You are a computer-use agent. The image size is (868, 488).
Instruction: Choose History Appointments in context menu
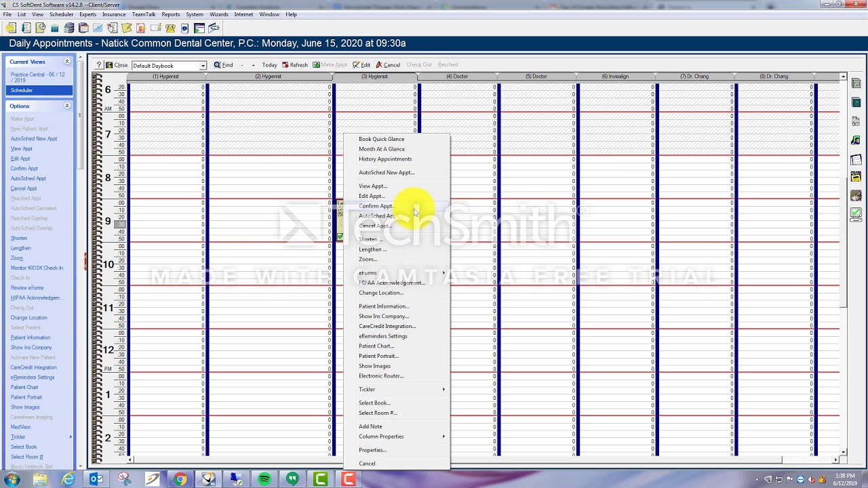(x=384, y=159)
